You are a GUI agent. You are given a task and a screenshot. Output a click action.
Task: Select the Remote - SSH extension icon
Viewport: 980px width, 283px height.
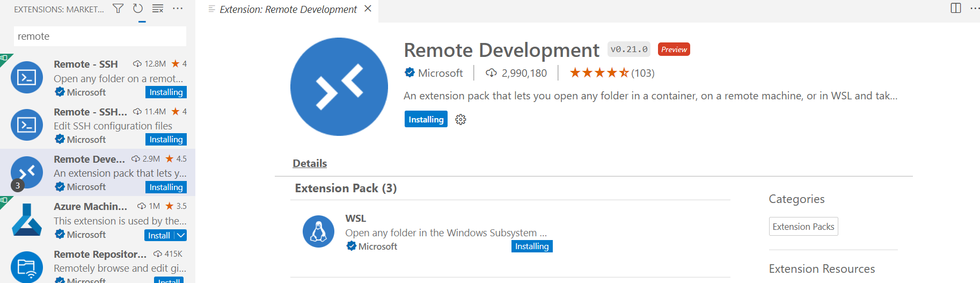pyautogui.click(x=27, y=78)
